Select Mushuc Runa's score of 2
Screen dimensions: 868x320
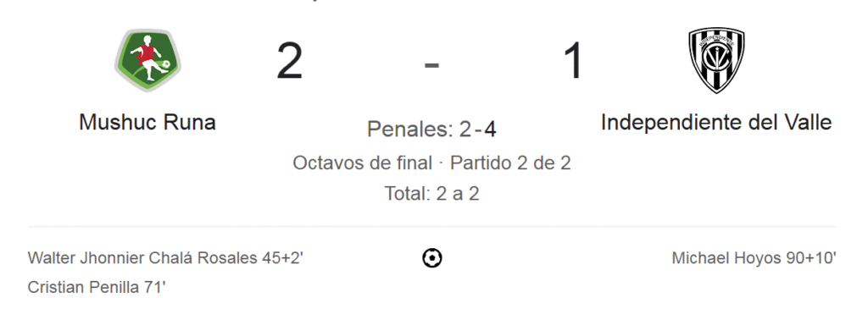point(290,61)
